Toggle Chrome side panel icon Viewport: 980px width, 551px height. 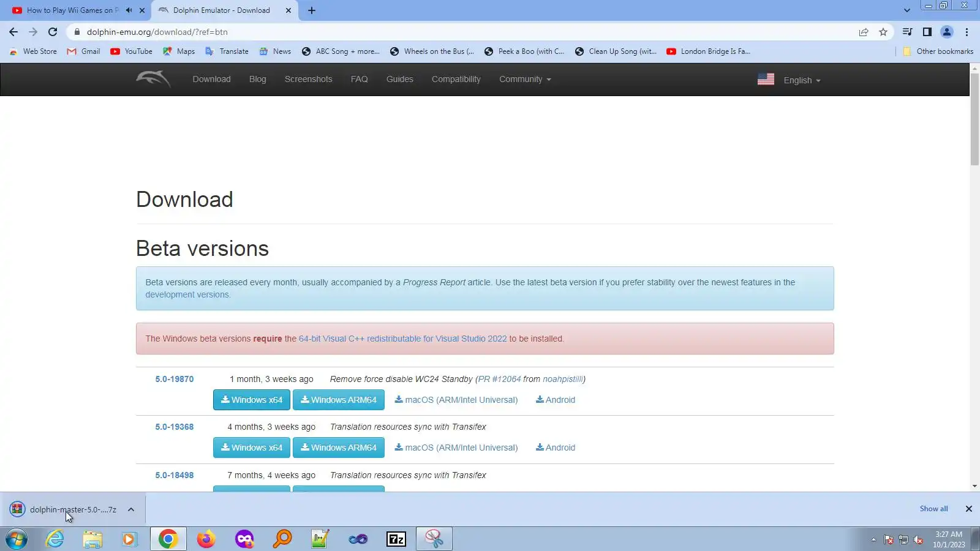point(927,32)
